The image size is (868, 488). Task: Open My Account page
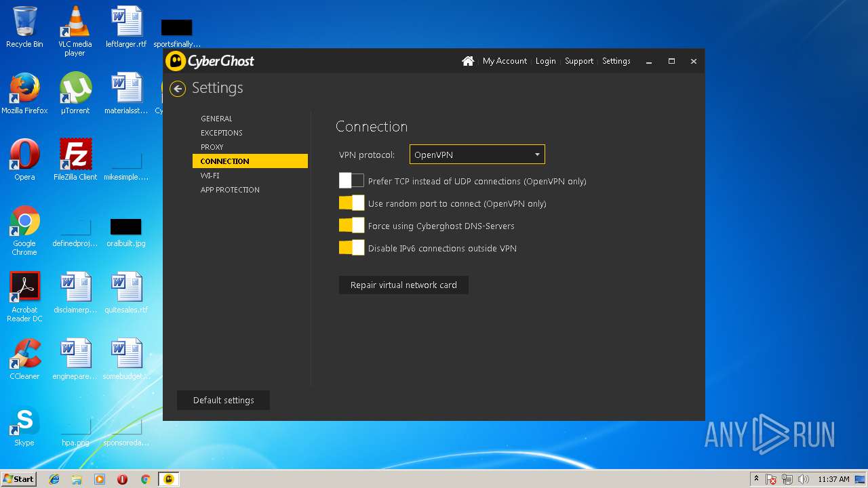pyautogui.click(x=505, y=61)
